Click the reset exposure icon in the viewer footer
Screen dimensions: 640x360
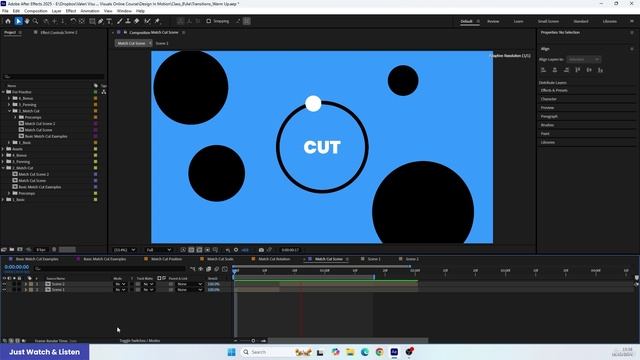(x=236, y=250)
